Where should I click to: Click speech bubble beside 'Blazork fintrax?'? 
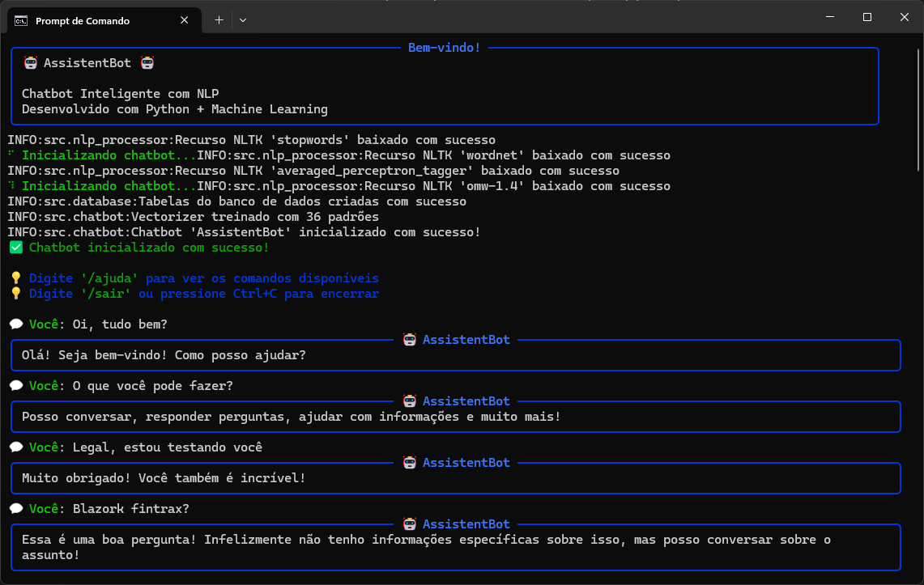click(x=16, y=508)
